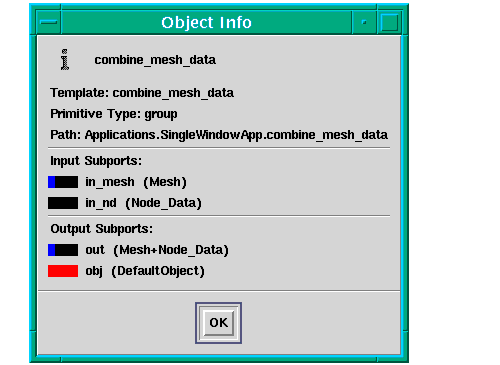Click the minimize dot button in title bar

[x=364, y=22]
